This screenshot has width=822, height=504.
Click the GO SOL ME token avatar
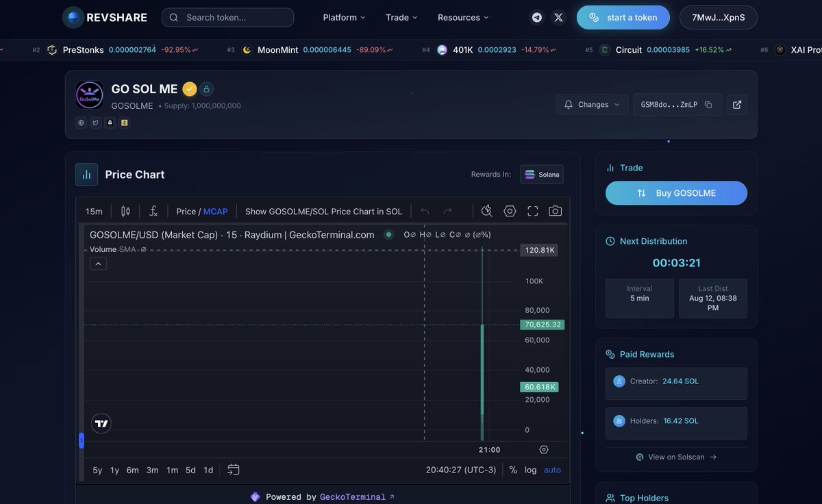point(90,95)
